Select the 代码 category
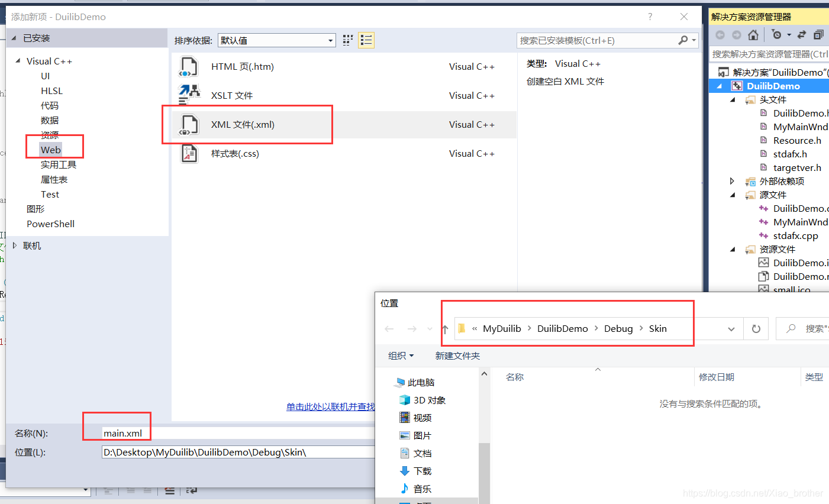Screen dimensions: 829x504 point(50,105)
